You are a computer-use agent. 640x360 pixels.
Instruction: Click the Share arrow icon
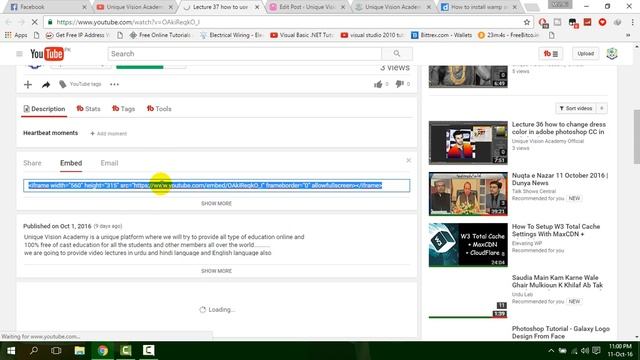point(46,84)
